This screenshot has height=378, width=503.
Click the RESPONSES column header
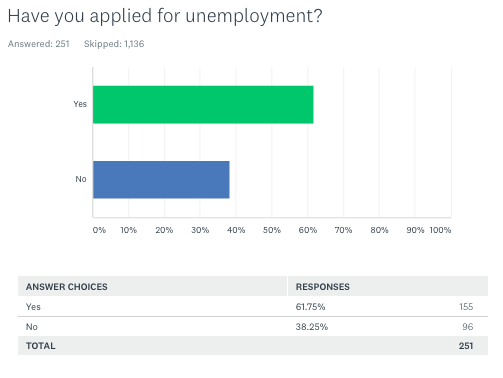[323, 287]
